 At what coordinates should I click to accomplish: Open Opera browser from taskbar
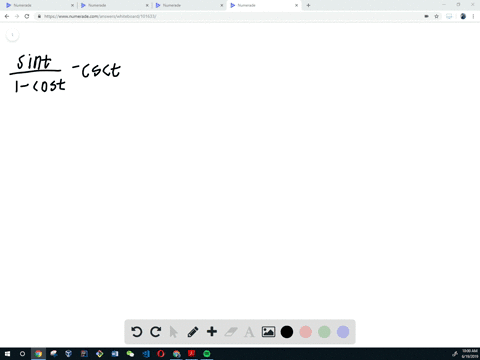point(161,354)
